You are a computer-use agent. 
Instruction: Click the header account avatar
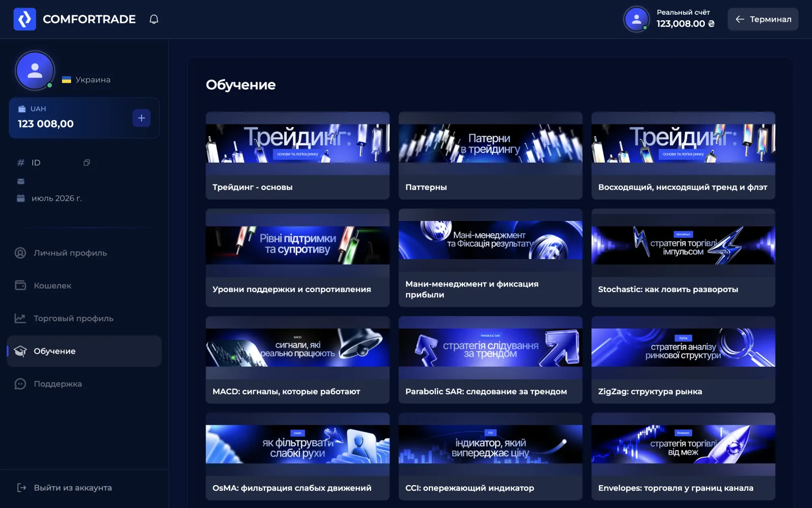coord(636,19)
